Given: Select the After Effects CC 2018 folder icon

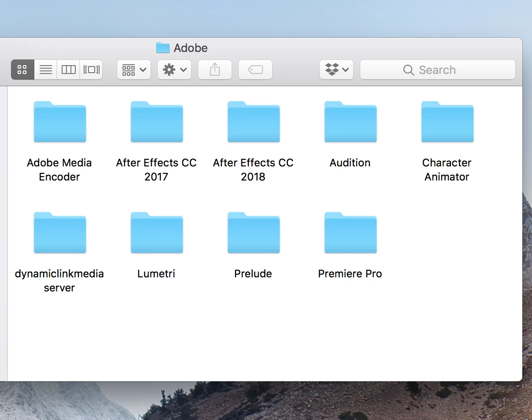Looking at the screenshot, I should coord(253,122).
